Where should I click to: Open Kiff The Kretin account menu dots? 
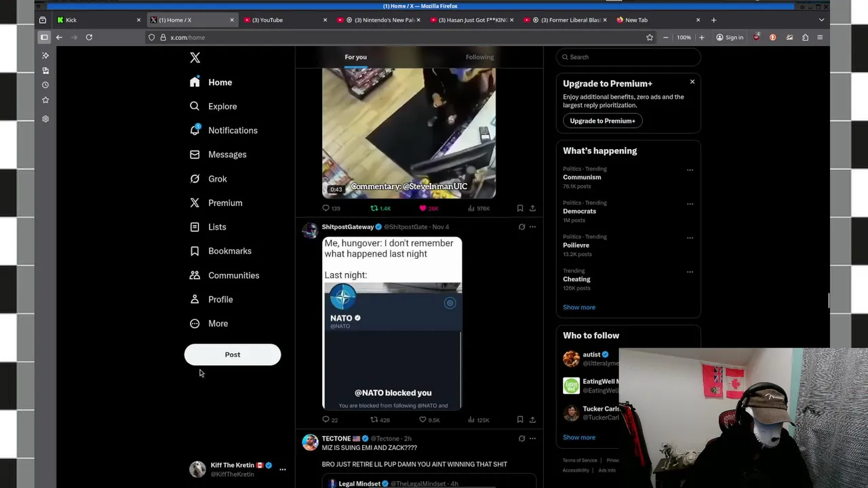coord(283,469)
